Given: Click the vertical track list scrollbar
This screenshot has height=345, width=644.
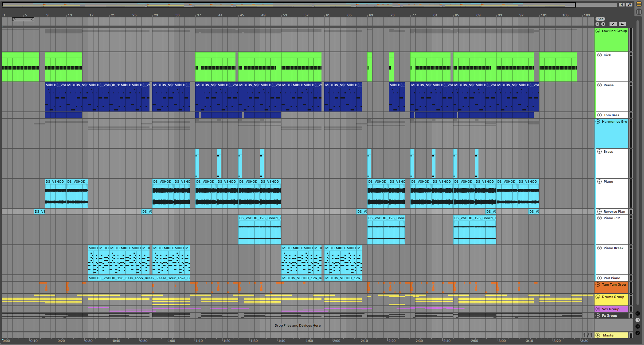Looking at the screenshot, I should (x=637, y=162).
